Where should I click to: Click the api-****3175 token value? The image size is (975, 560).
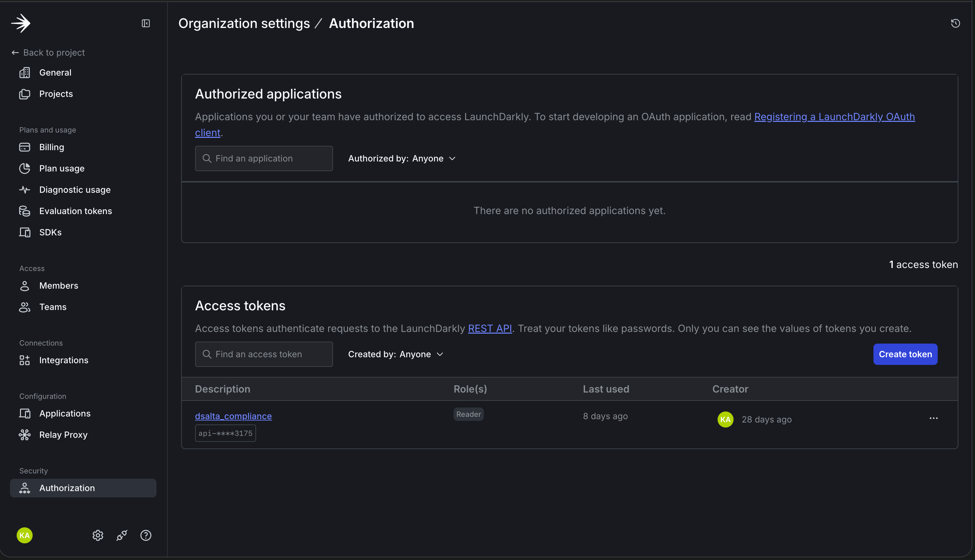pyautogui.click(x=225, y=433)
